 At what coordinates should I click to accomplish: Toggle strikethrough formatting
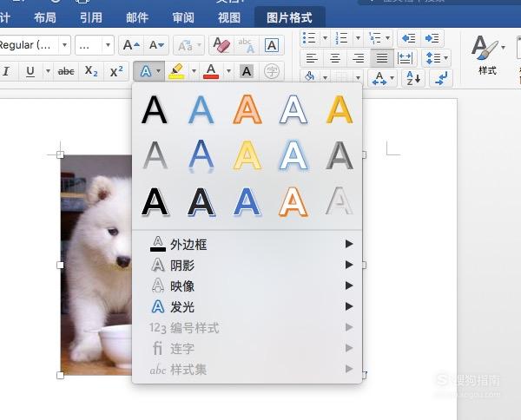[x=66, y=71]
